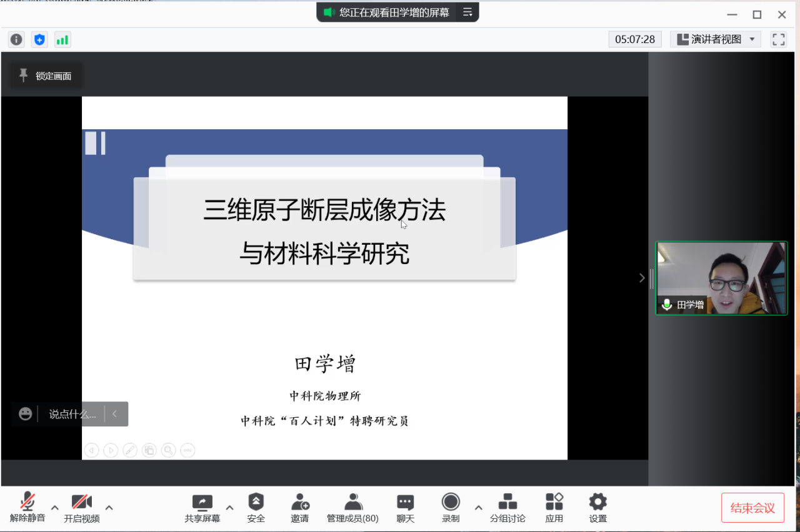
Task: Expand the audio options arrow
Action: click(x=55, y=508)
